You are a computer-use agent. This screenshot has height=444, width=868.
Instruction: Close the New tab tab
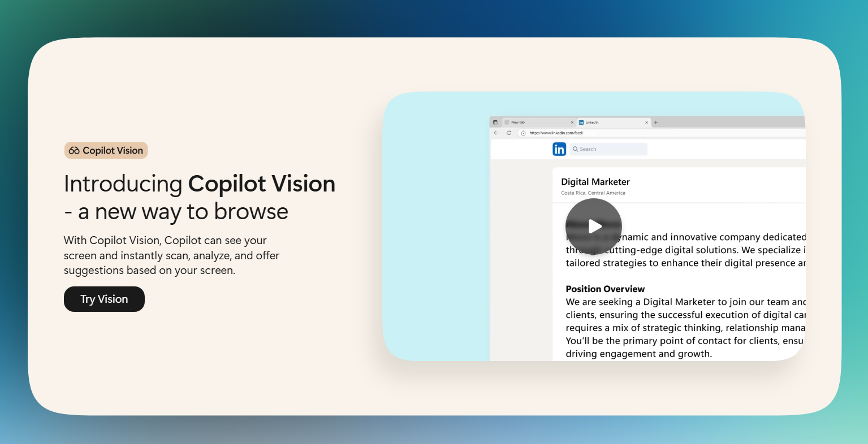(x=572, y=123)
